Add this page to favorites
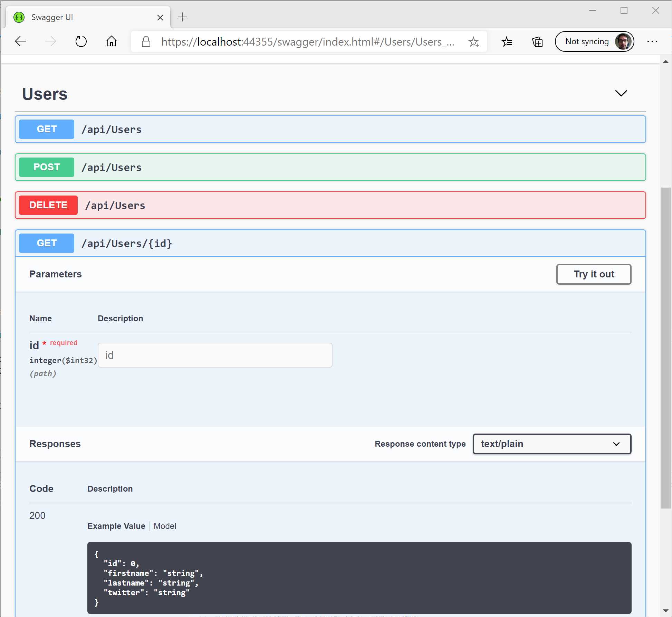The height and width of the screenshot is (617, 672). tap(474, 41)
